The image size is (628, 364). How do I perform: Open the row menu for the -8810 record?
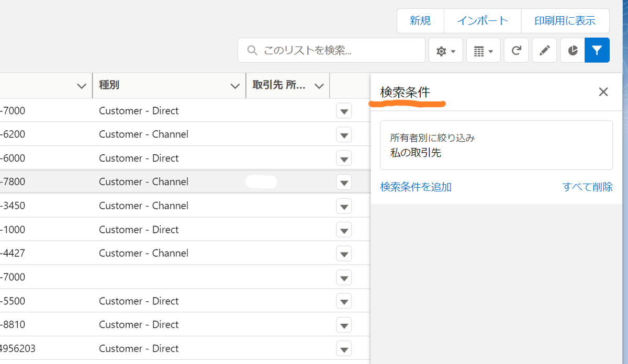344,325
